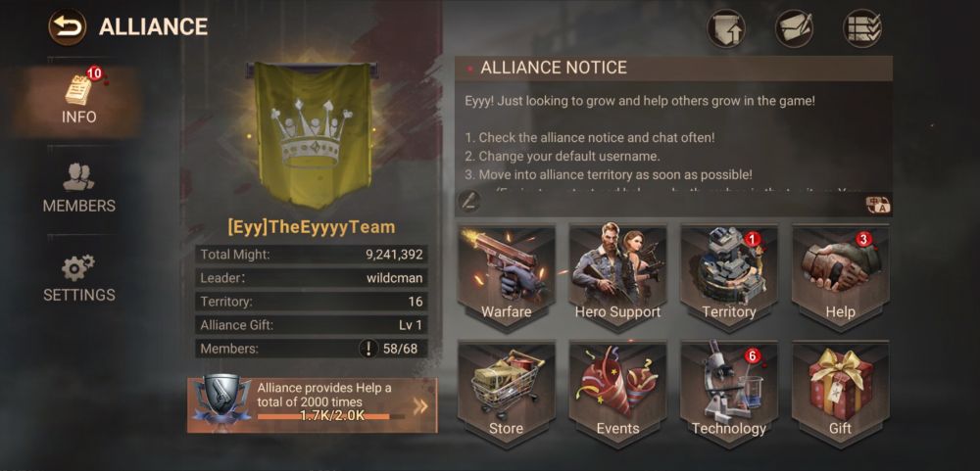Open the Events party tile
The width and height of the screenshot is (980, 471).
click(x=617, y=391)
